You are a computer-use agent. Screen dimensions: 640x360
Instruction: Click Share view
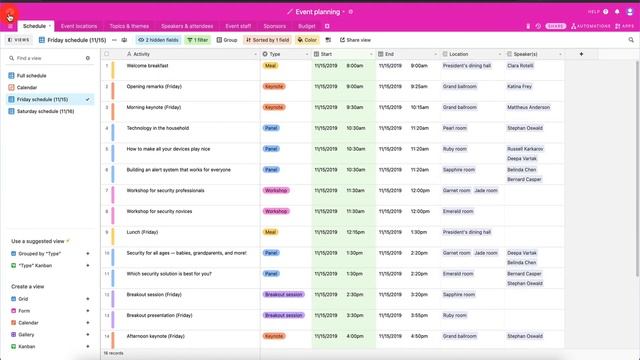[x=355, y=40]
